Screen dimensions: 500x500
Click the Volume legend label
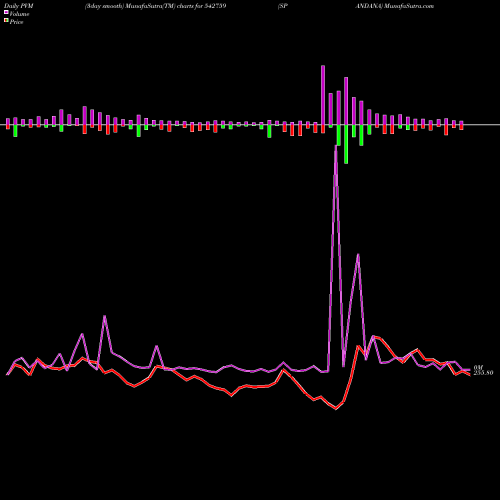[x=19, y=14]
